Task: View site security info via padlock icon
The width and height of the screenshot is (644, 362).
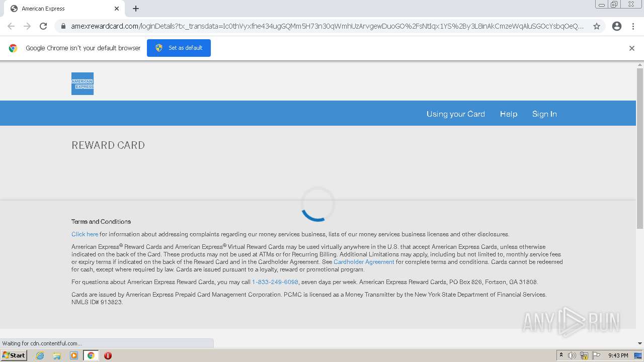Action: click(63, 26)
